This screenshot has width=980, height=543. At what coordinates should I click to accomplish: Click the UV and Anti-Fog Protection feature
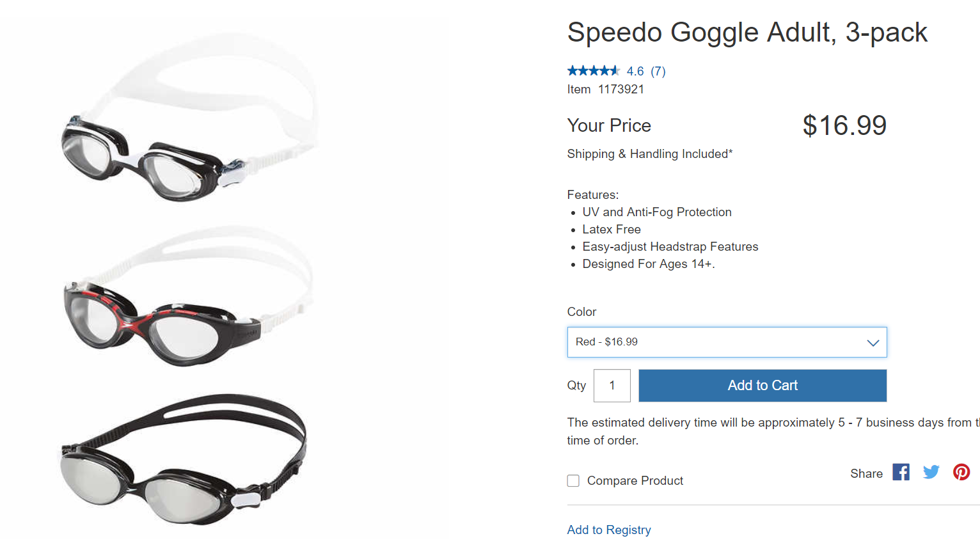[x=656, y=212]
